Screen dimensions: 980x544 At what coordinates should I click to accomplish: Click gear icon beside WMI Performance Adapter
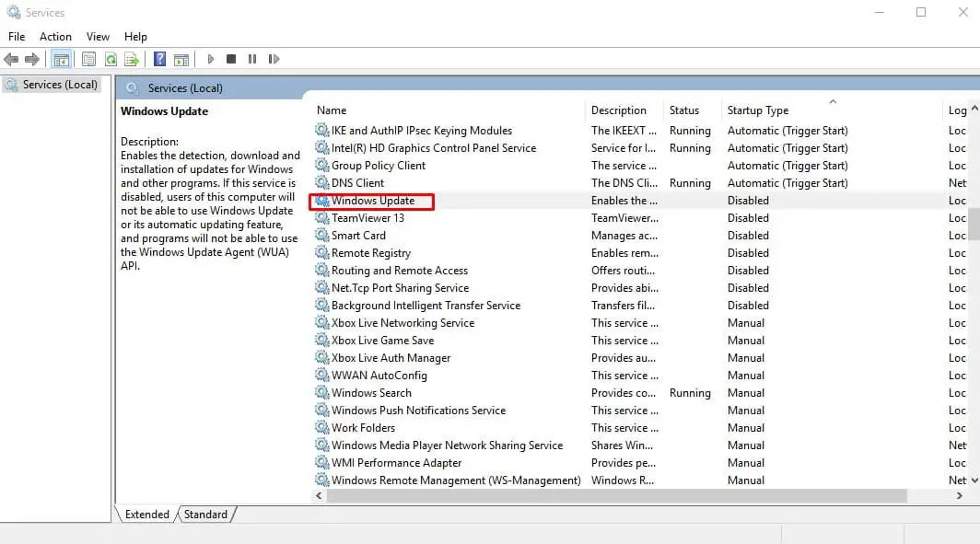pos(321,462)
